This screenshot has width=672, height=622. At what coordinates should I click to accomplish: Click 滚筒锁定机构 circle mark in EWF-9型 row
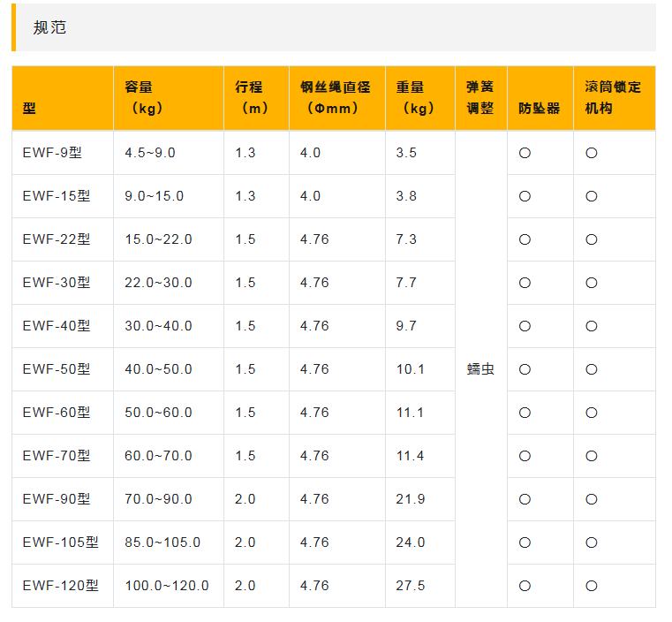tap(592, 153)
